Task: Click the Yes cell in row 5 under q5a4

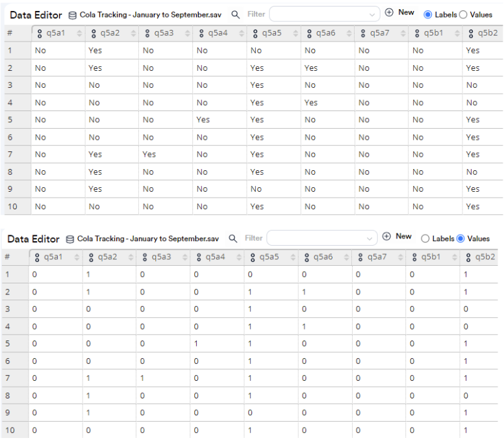Action: 203,120
